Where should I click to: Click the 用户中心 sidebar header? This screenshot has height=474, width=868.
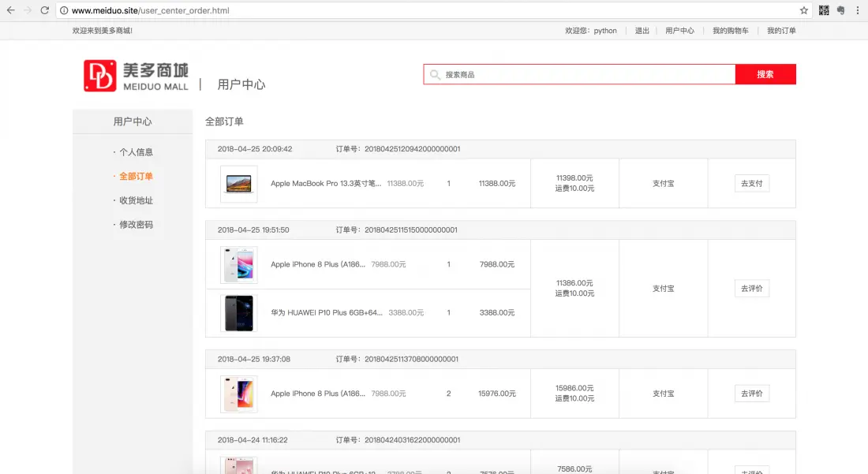pos(133,121)
